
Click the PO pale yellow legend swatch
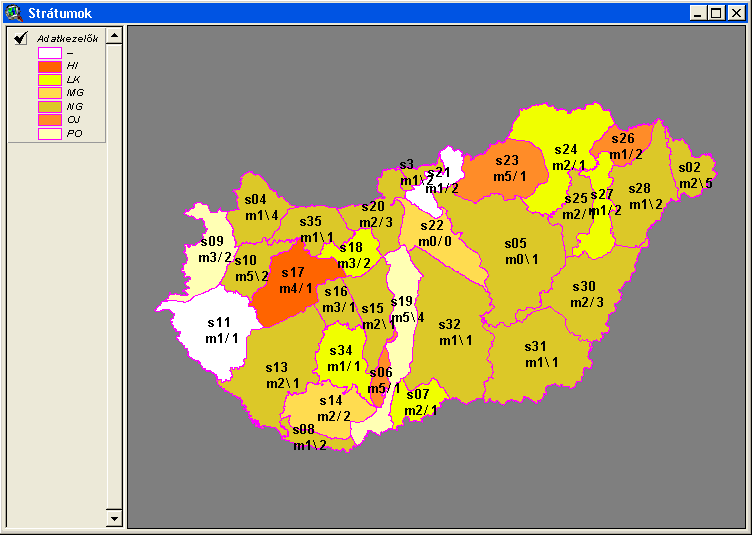(50, 133)
